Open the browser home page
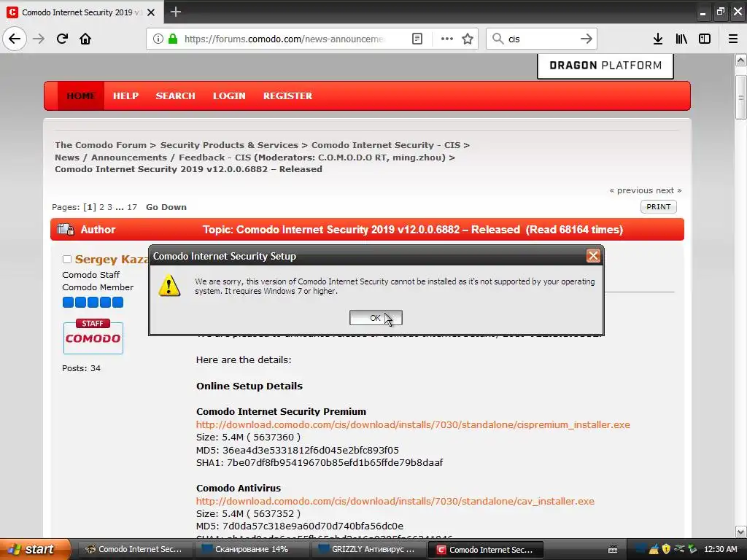Image resolution: width=747 pixels, height=560 pixels. tap(85, 39)
